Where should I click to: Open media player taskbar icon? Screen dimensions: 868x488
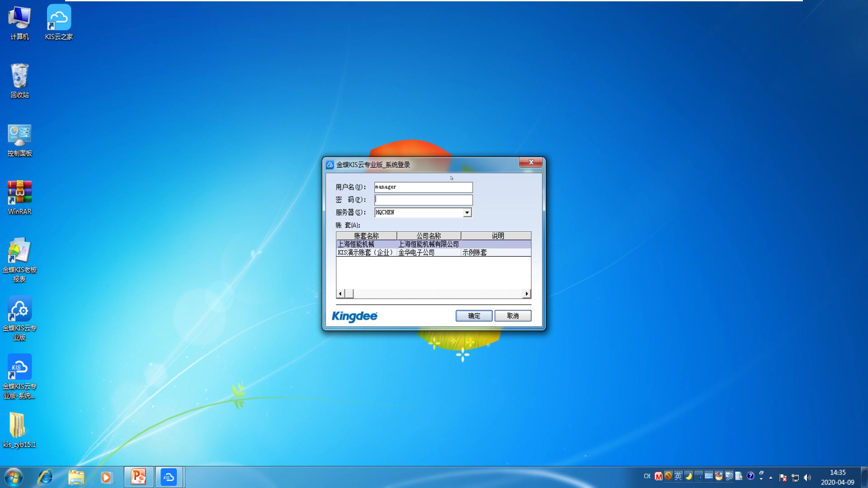(x=106, y=477)
